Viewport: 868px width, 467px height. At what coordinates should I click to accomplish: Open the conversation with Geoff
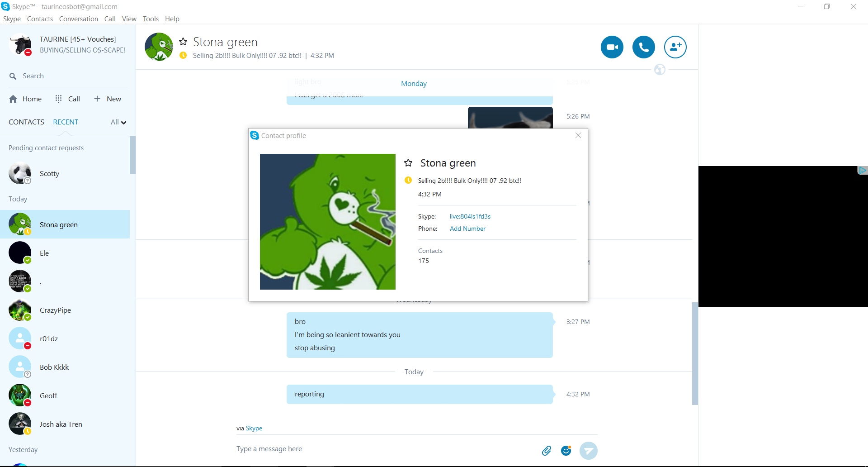pos(65,396)
